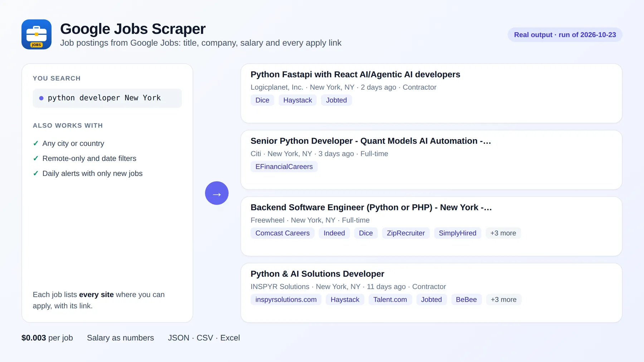Open the Dice link under Freewheel job
Image resolution: width=644 pixels, height=362 pixels.
pyautogui.click(x=366, y=233)
